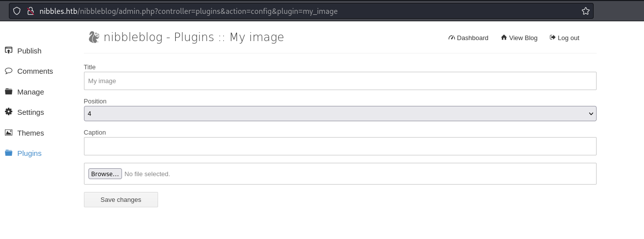644x239 pixels.
Task: Focus the Title input field
Action: [340, 81]
